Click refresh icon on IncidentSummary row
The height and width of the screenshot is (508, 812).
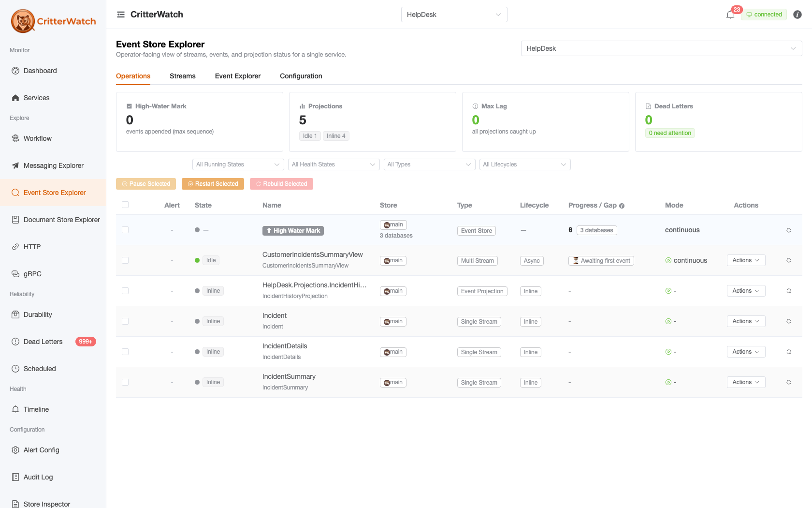789,382
